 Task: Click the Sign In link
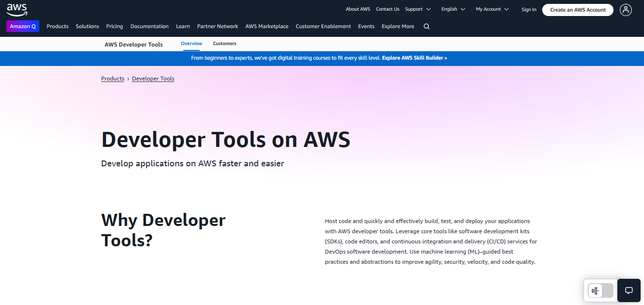[529, 10]
